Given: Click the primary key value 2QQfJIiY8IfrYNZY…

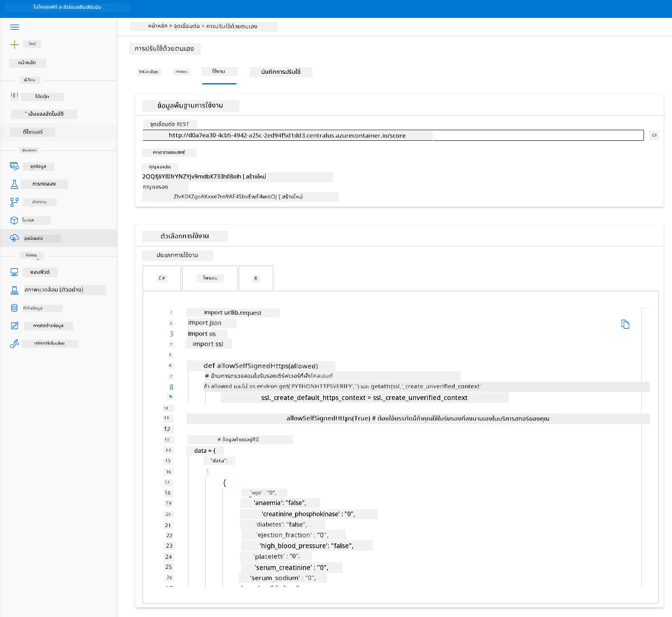Looking at the screenshot, I should 191,177.
